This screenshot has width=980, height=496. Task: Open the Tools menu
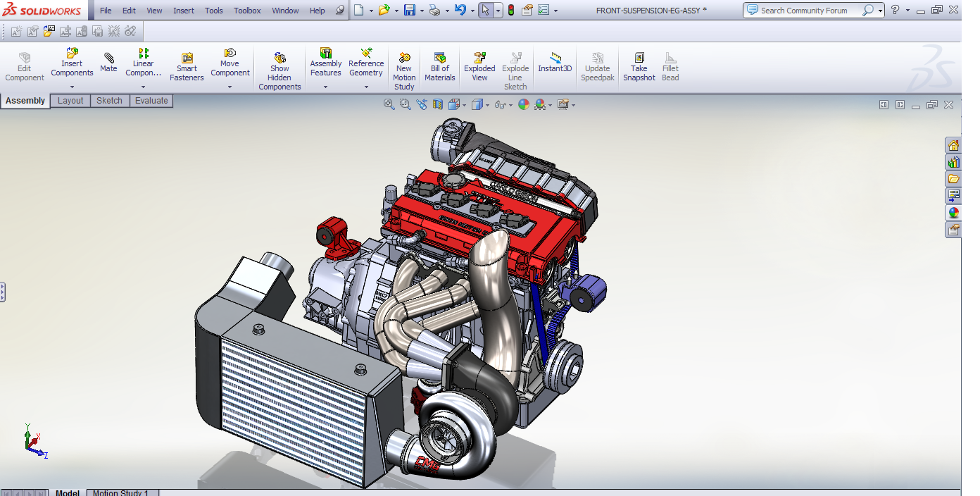[214, 11]
